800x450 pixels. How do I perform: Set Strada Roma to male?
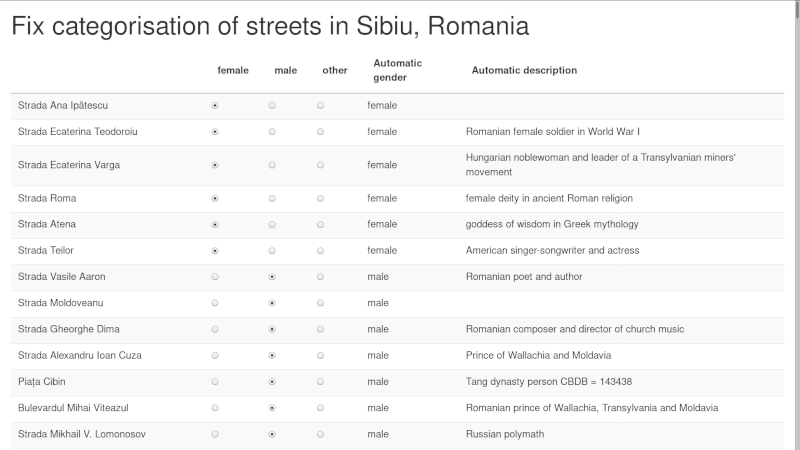pos(272,198)
